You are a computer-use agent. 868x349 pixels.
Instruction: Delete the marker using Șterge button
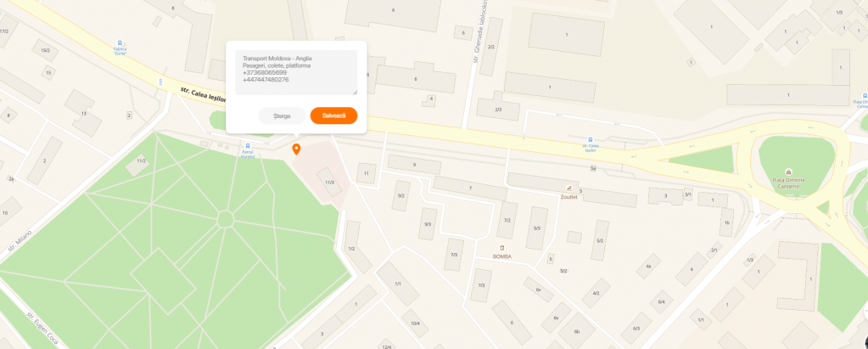[282, 115]
